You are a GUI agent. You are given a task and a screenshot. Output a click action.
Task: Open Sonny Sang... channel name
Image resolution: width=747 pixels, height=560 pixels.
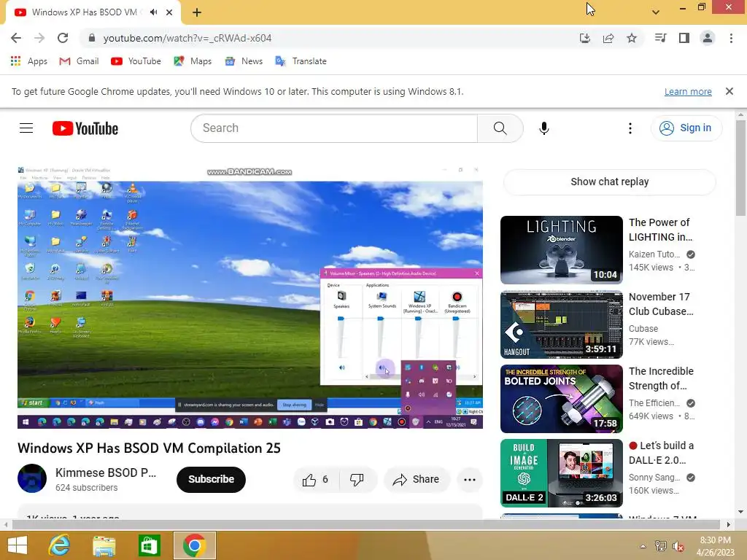[x=654, y=477]
